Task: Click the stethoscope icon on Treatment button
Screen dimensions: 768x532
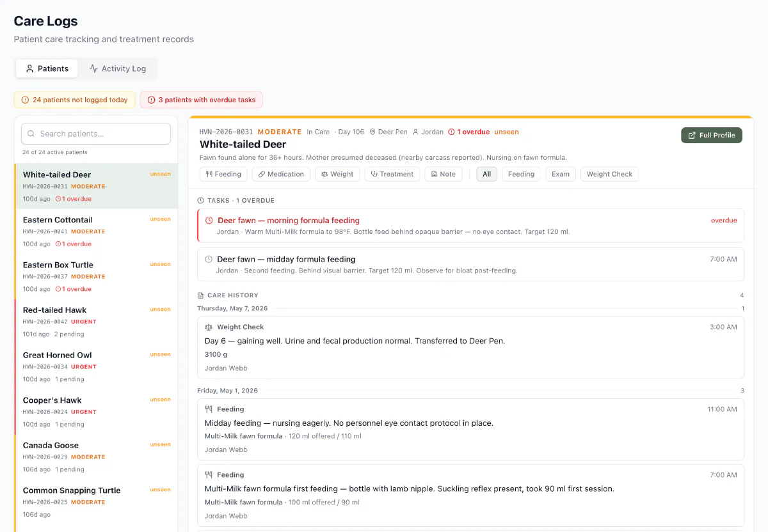Action: pyautogui.click(x=374, y=174)
